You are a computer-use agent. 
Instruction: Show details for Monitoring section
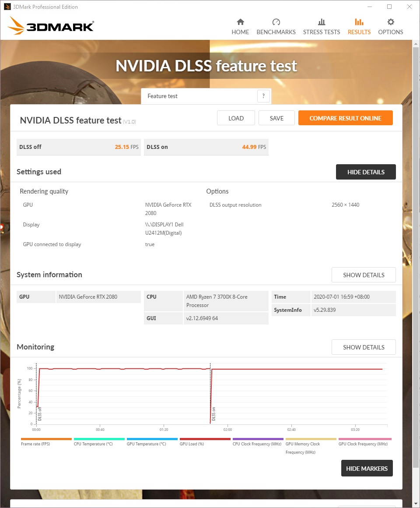(x=364, y=347)
